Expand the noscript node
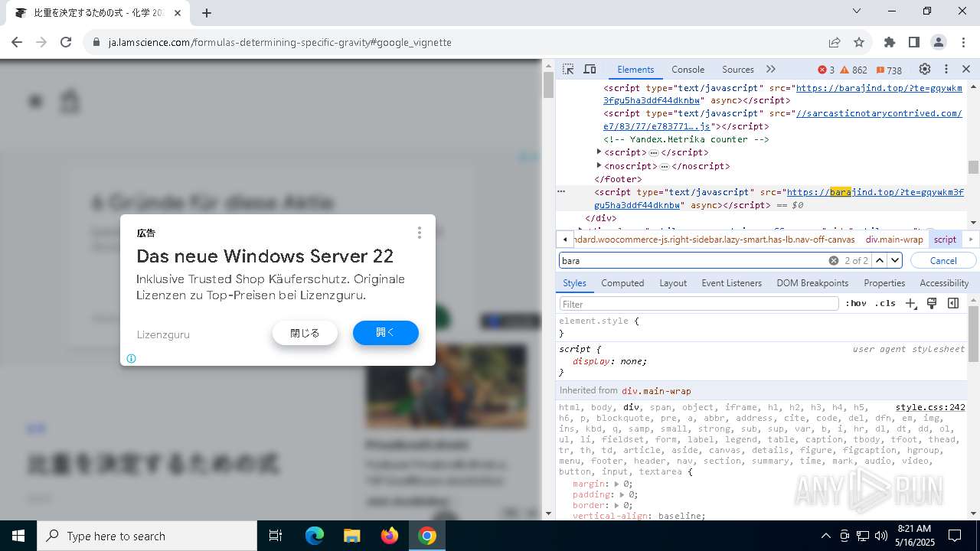 (599, 165)
